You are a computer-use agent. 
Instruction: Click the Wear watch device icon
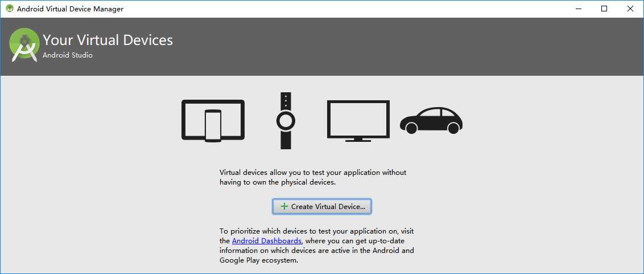click(286, 121)
